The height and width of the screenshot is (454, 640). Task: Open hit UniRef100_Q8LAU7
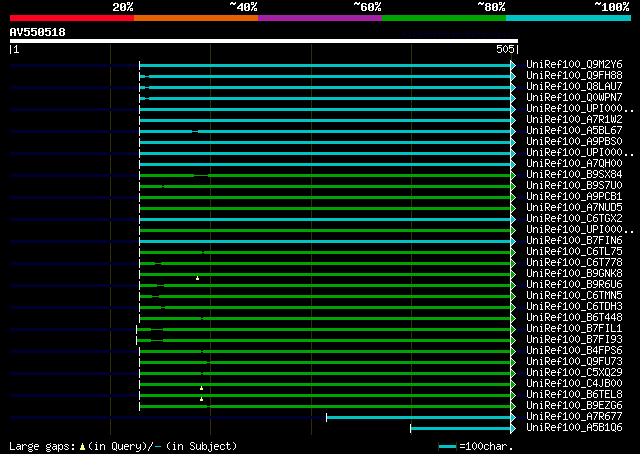point(574,87)
